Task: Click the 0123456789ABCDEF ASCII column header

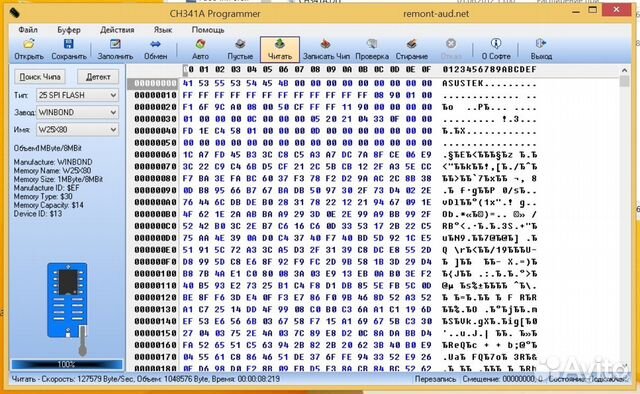Action: [489, 69]
